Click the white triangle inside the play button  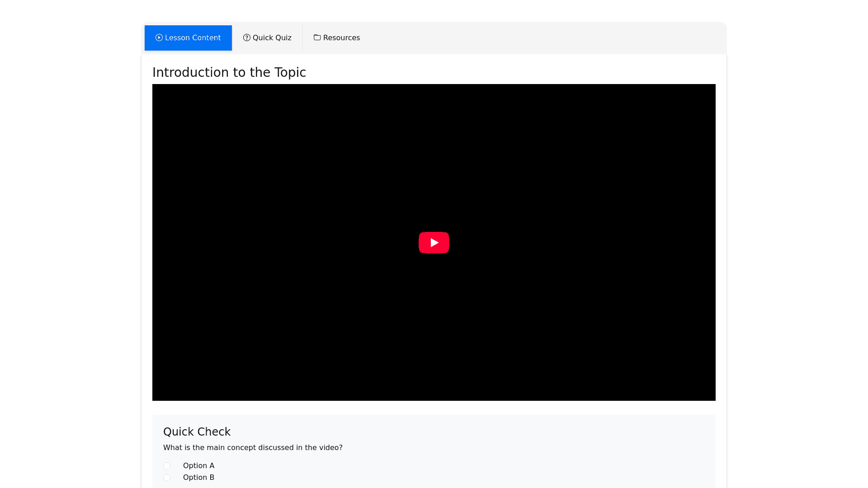pyautogui.click(x=434, y=243)
